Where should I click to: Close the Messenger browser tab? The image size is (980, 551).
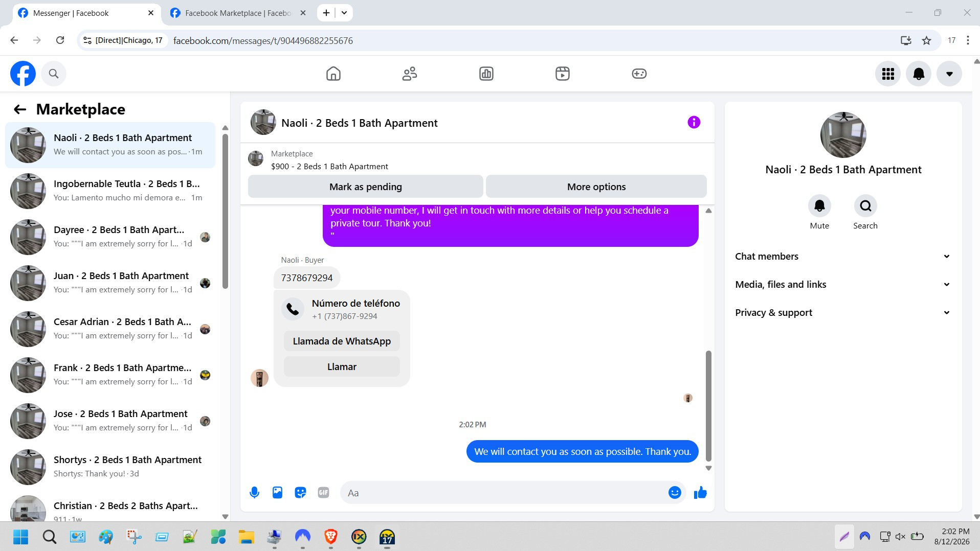point(151,13)
